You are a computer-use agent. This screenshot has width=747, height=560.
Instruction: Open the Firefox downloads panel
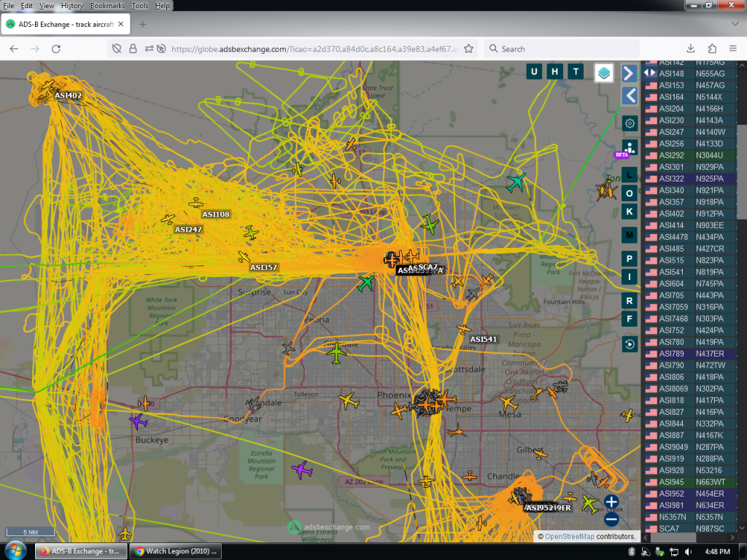click(x=690, y=49)
